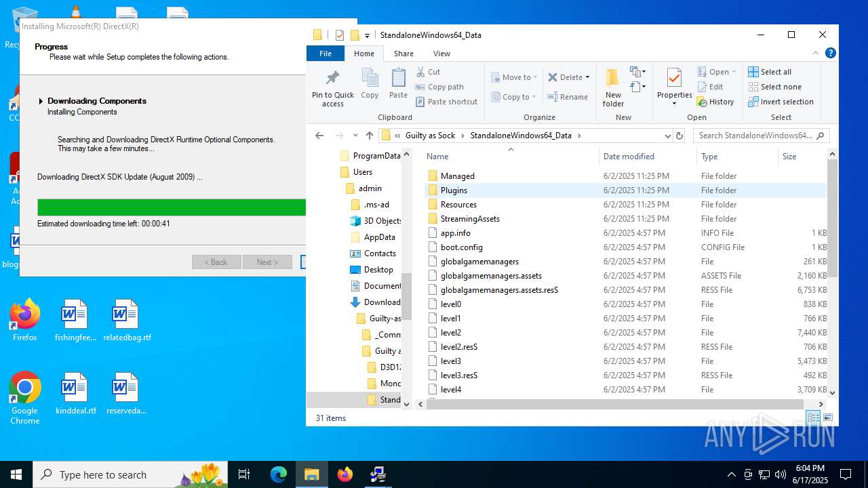
Task: Click the Delete X icon
Action: pyautogui.click(x=553, y=77)
